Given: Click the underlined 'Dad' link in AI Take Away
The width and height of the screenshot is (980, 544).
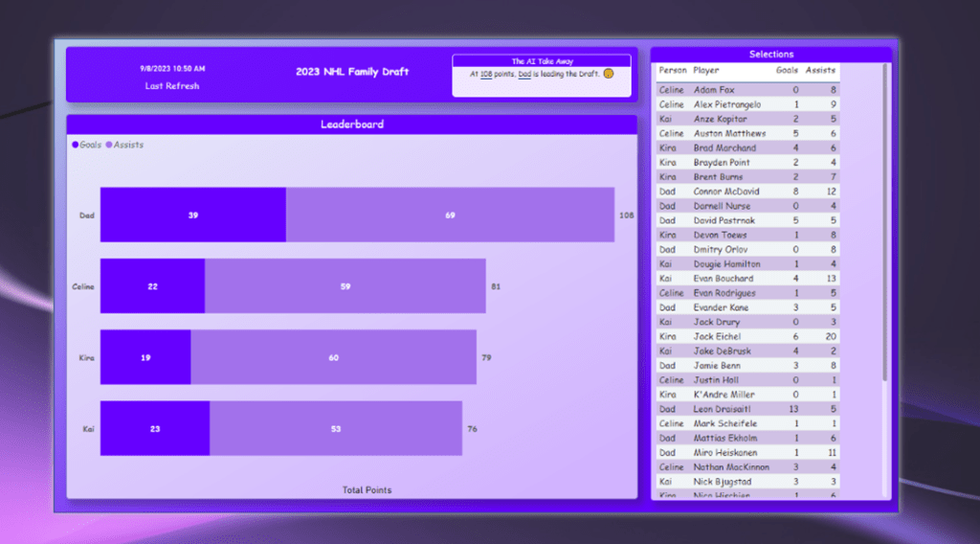Looking at the screenshot, I should click(524, 75).
